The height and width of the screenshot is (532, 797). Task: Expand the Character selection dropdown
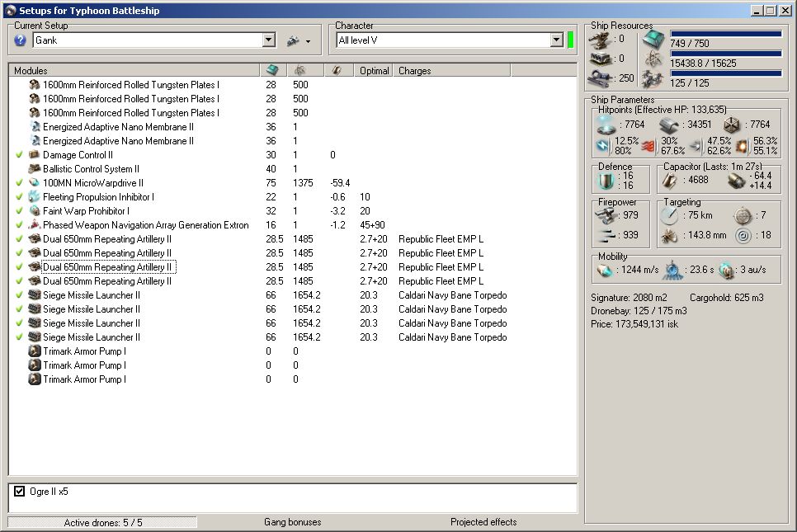pos(557,40)
